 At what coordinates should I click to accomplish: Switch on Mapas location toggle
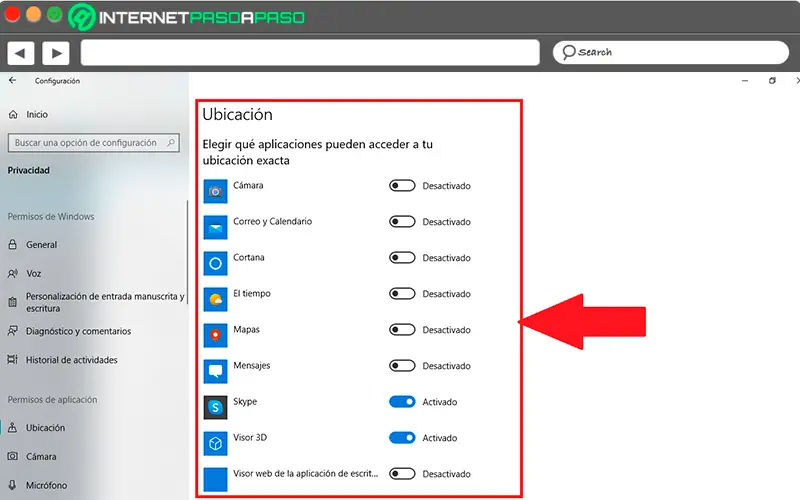402,330
